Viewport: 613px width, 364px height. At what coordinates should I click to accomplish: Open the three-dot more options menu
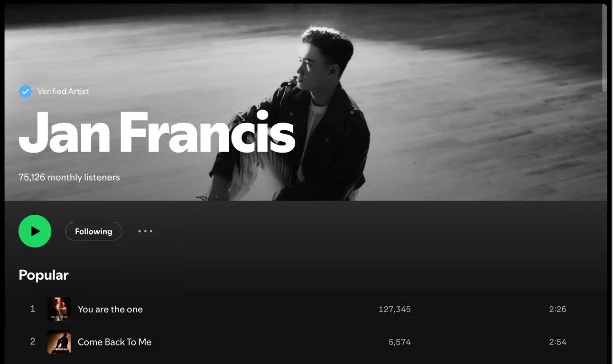click(x=145, y=231)
